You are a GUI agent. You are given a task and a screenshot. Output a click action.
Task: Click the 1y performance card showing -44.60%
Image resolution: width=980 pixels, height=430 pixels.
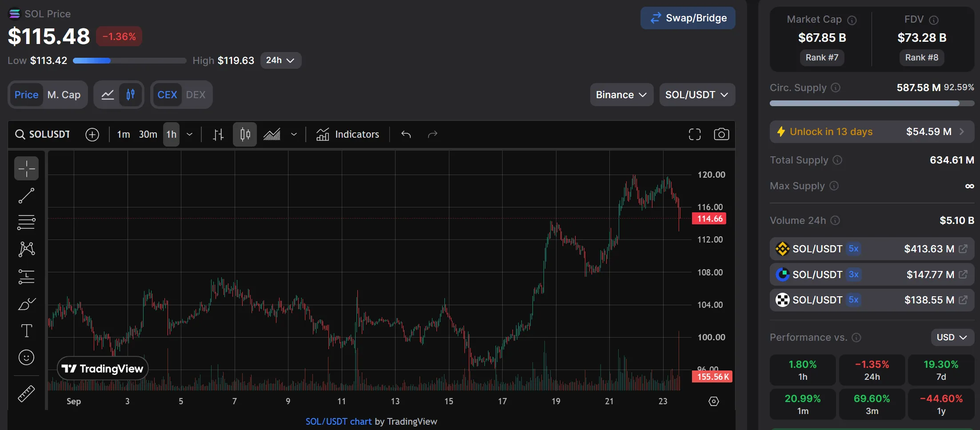pos(941,404)
